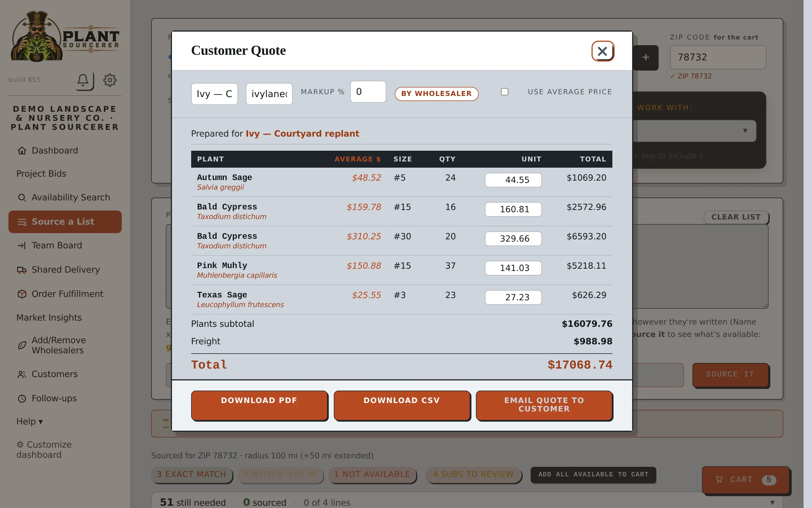Enable Use Average Price checkbox
Screen dimensions: 812x508
click(505, 92)
